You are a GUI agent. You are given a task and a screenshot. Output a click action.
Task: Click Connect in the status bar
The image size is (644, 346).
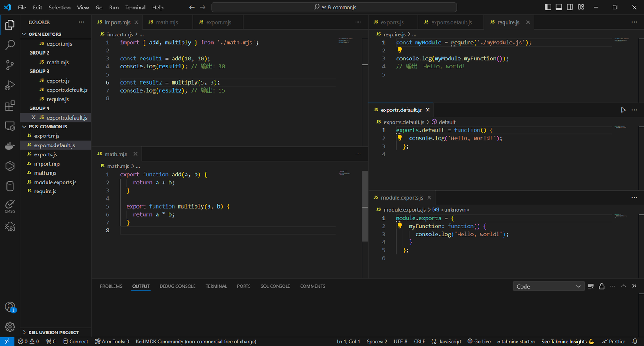75,341
